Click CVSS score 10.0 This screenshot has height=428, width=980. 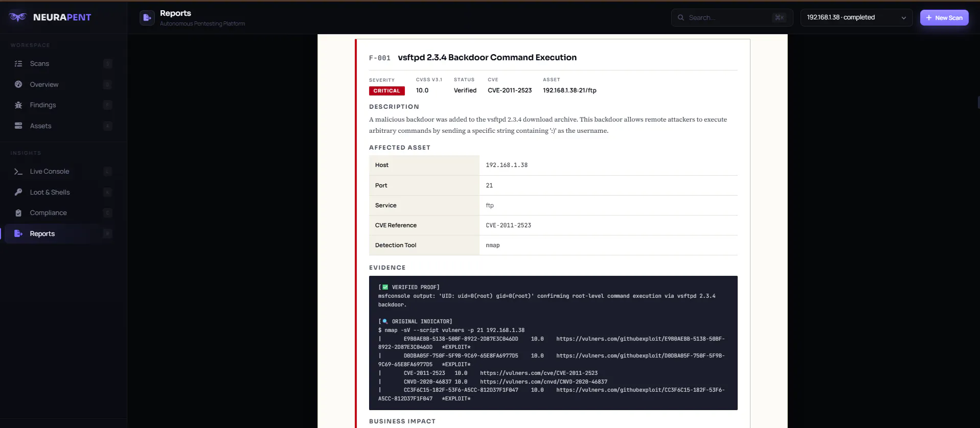pyautogui.click(x=422, y=90)
